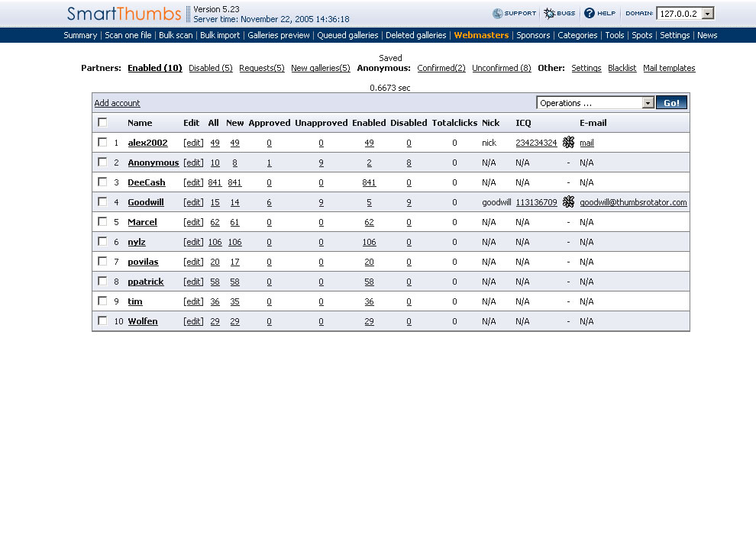The image size is (756, 554).
Task: Check the box for Wolfen row
Action: [x=102, y=320]
